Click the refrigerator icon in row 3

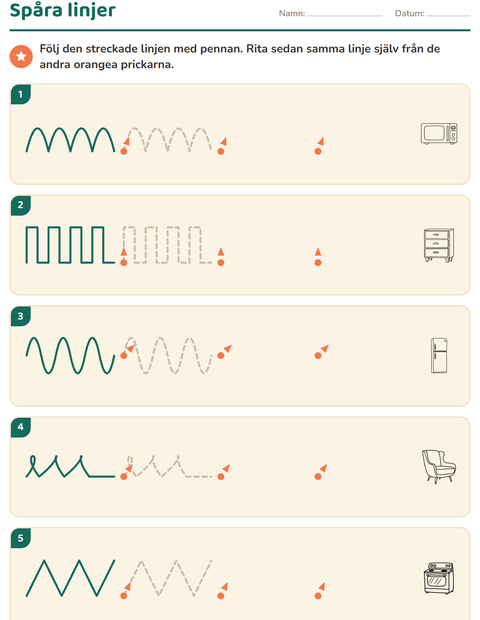(439, 355)
